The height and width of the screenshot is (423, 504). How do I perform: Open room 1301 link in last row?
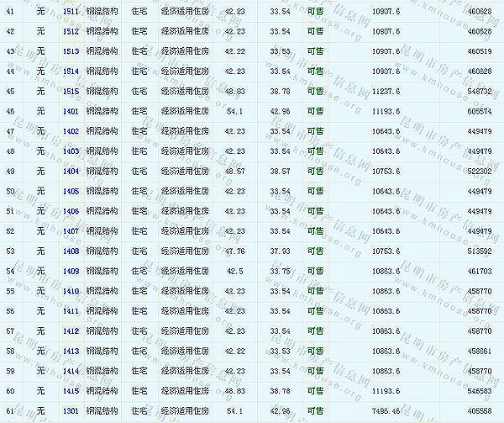[71, 411]
